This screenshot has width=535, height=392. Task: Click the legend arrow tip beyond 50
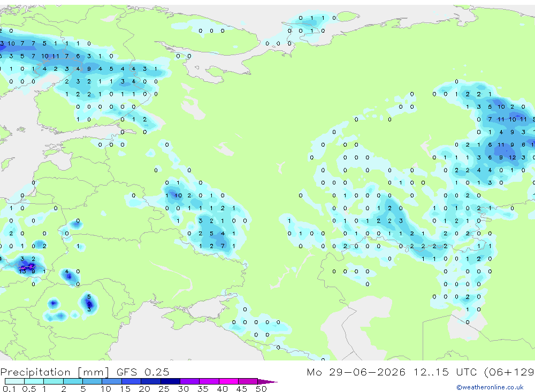click(x=267, y=381)
